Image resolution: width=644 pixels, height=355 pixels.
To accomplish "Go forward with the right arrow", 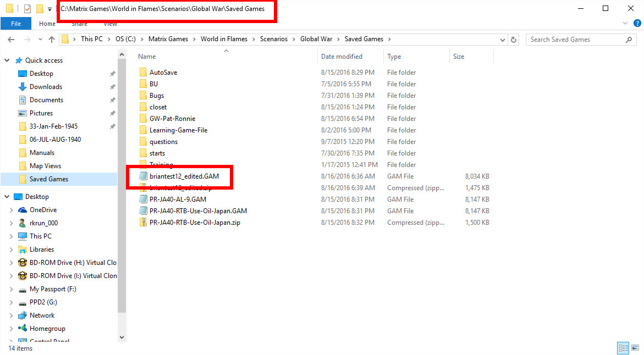I will click(x=27, y=40).
